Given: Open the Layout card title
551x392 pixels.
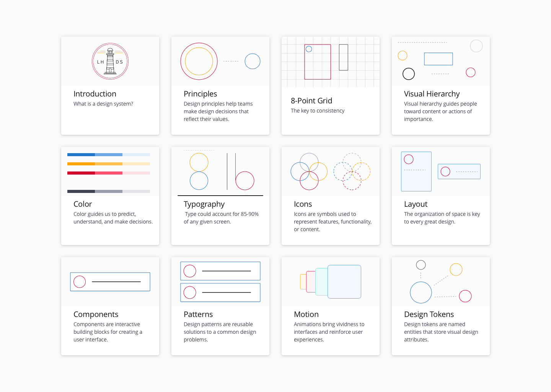Looking at the screenshot, I should [x=416, y=204].
